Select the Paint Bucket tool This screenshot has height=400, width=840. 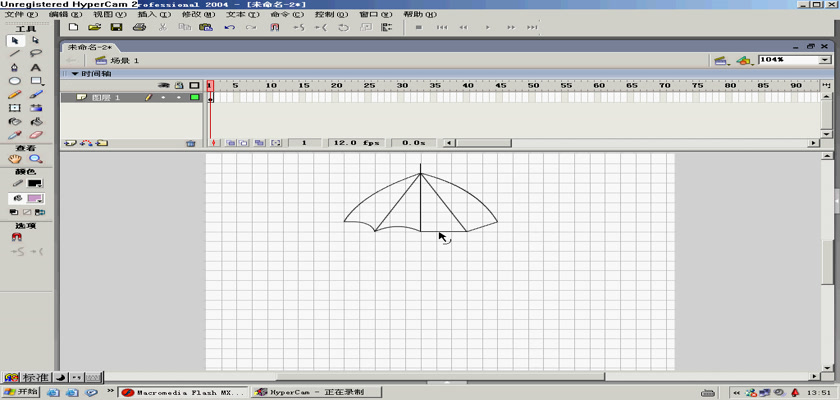[x=35, y=122]
